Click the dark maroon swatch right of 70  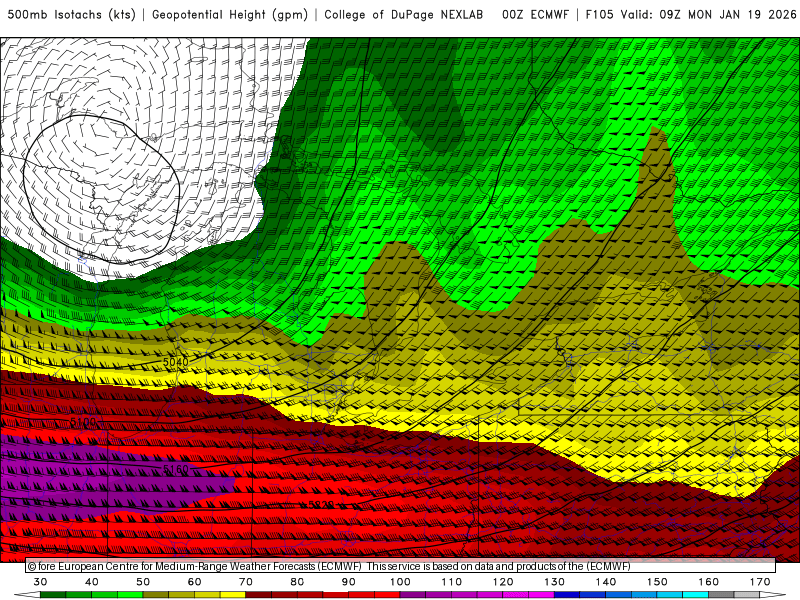(259, 595)
